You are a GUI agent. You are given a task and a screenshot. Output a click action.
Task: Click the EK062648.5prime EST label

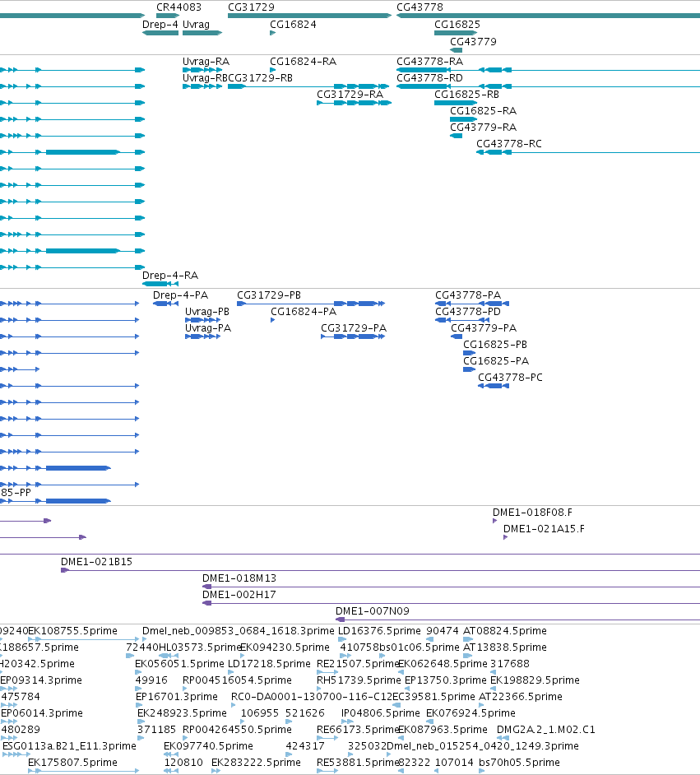click(443, 663)
